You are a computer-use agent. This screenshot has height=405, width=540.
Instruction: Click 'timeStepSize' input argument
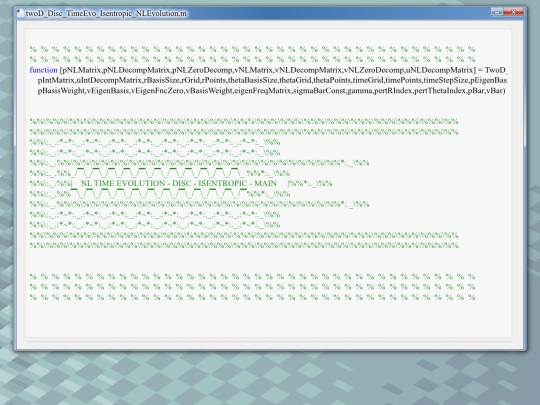(x=445, y=80)
